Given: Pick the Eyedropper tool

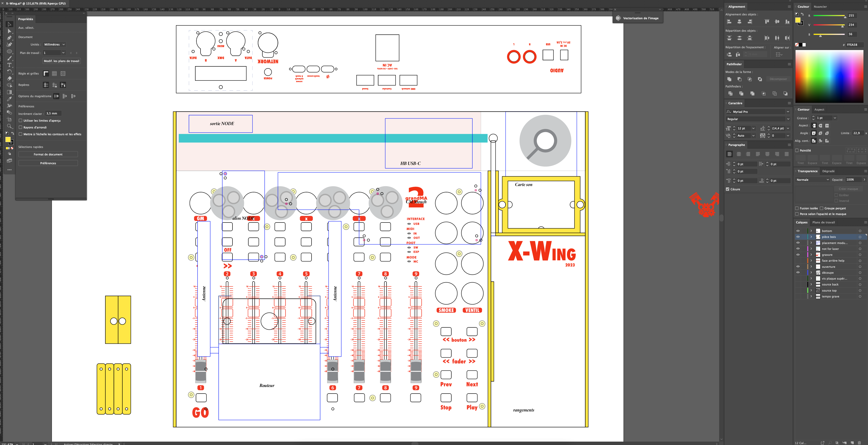Looking at the screenshot, I should (x=10, y=99).
